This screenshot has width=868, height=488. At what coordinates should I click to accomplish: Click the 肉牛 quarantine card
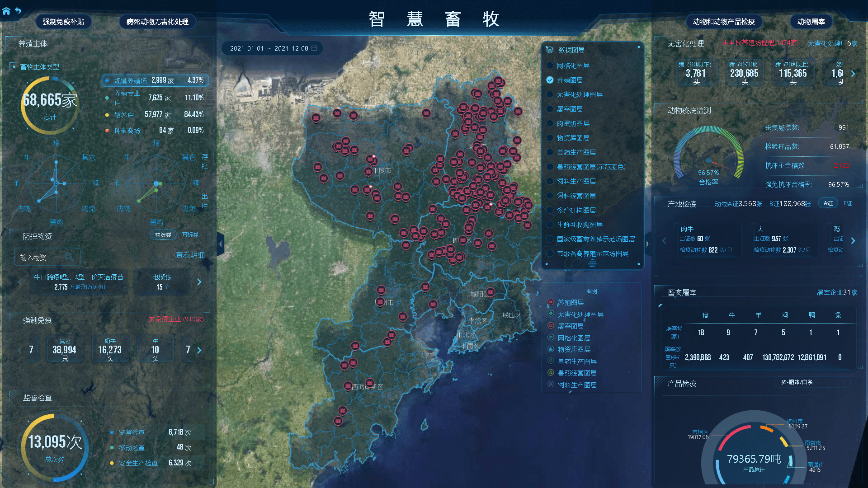coord(709,240)
